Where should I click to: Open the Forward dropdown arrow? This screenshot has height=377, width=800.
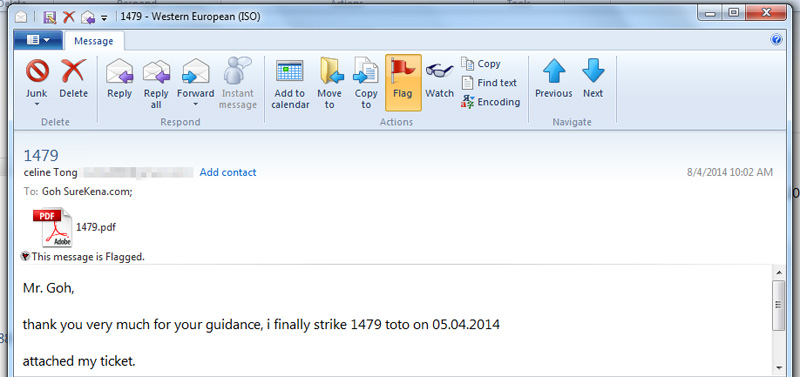195,104
